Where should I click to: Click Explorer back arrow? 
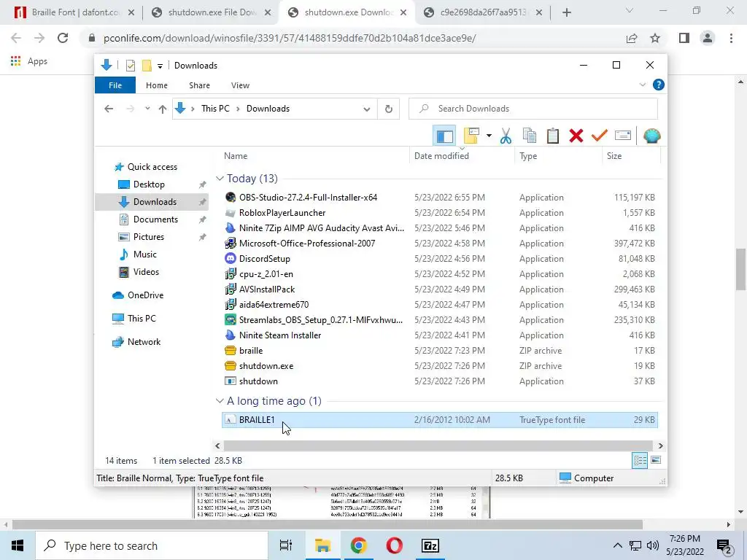109,109
